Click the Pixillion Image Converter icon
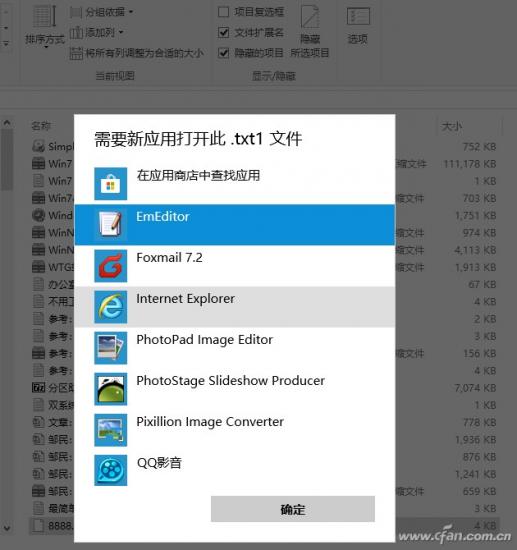517x550 pixels. coord(110,430)
